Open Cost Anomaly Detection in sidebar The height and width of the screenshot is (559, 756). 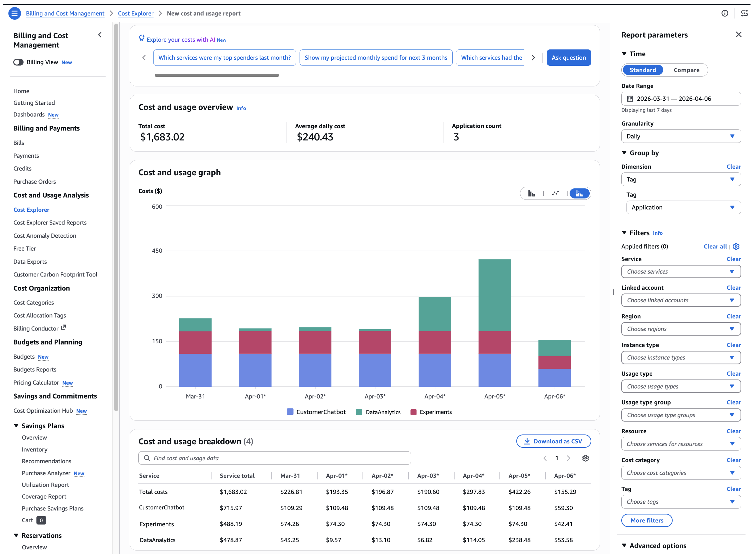click(45, 235)
